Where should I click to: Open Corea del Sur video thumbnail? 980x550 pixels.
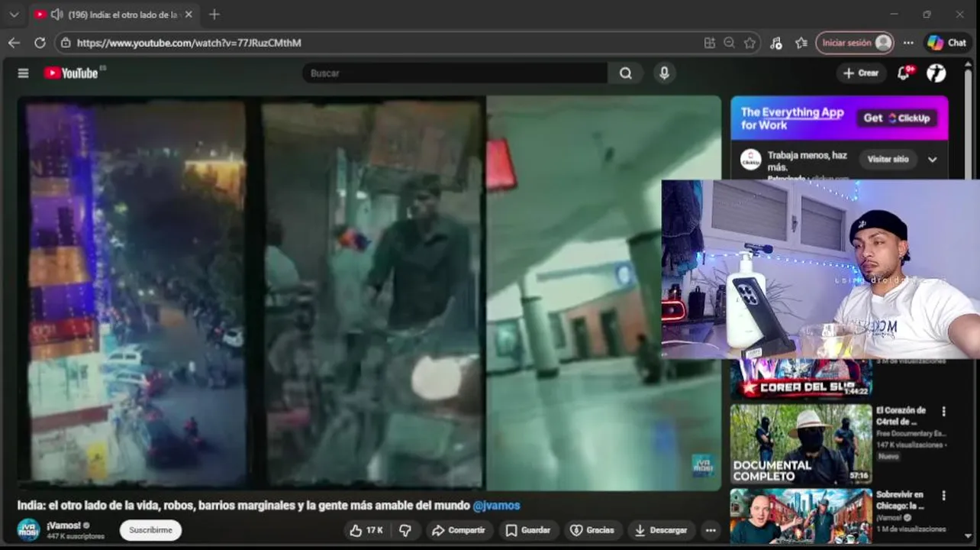(801, 379)
